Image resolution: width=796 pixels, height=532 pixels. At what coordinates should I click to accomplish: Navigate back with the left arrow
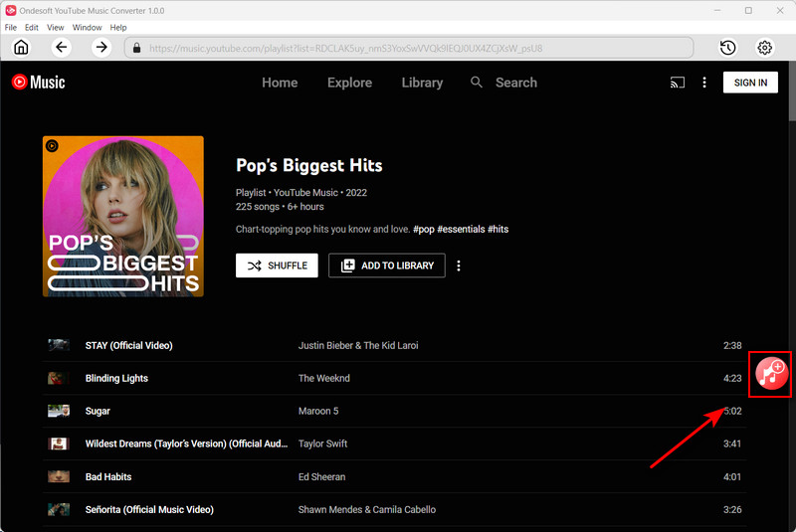tap(62, 48)
